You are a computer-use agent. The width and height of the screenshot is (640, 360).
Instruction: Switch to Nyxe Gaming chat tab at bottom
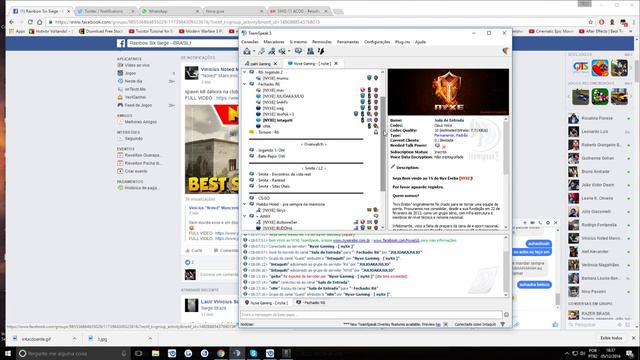[x=266, y=303]
